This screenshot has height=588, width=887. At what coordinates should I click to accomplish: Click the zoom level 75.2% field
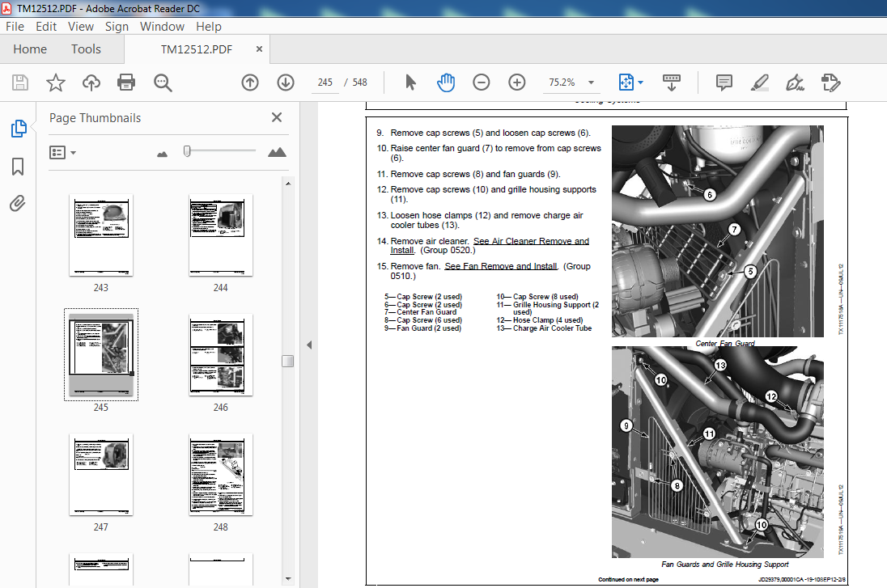tap(562, 82)
